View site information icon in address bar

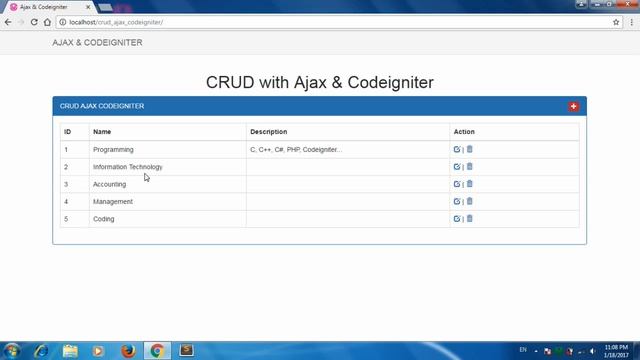[x=62, y=22]
